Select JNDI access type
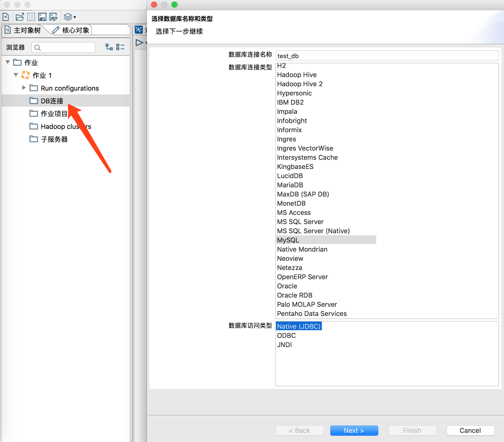Screen dimensions: 504x442 284,345
